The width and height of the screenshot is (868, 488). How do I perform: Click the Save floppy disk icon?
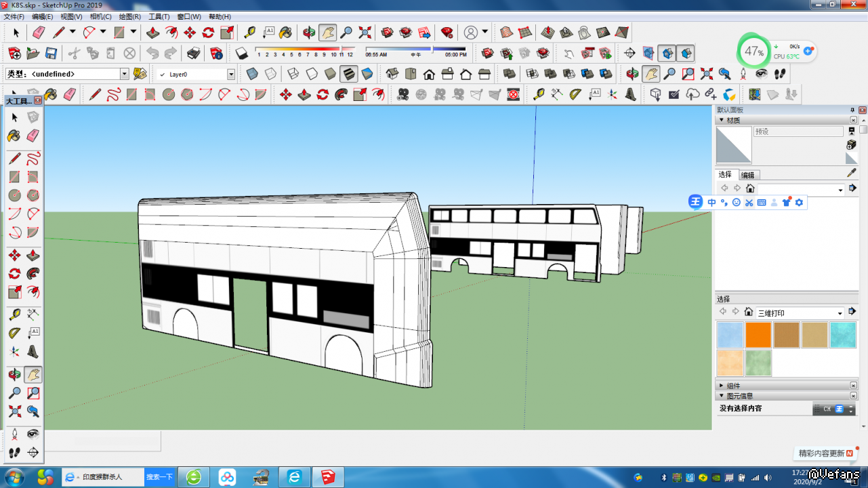point(51,53)
